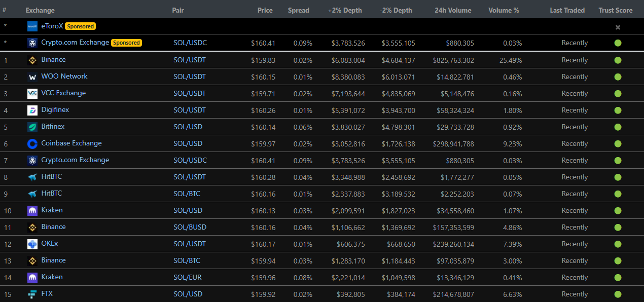Click the Digifinex logo icon

pos(32,110)
